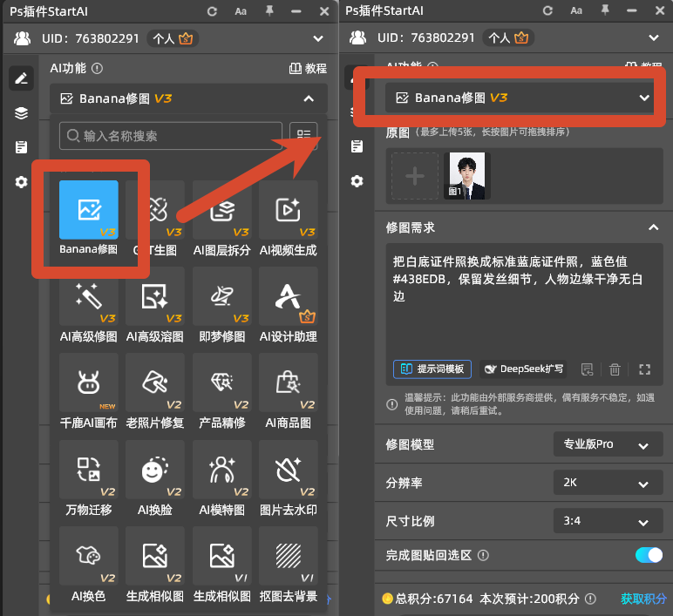Viewport: 673px width, 616px height.
Task: Select the 图片去水印 tool
Action: point(289,470)
